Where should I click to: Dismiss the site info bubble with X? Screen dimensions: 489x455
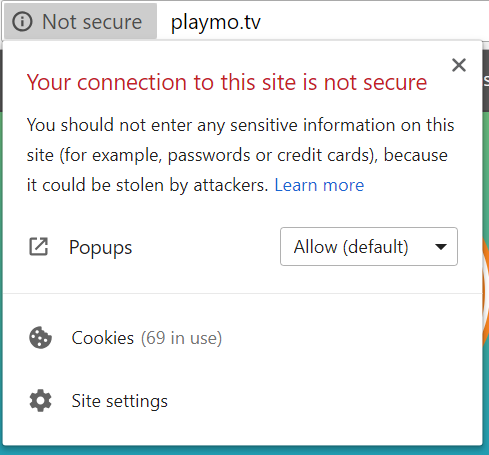459,65
